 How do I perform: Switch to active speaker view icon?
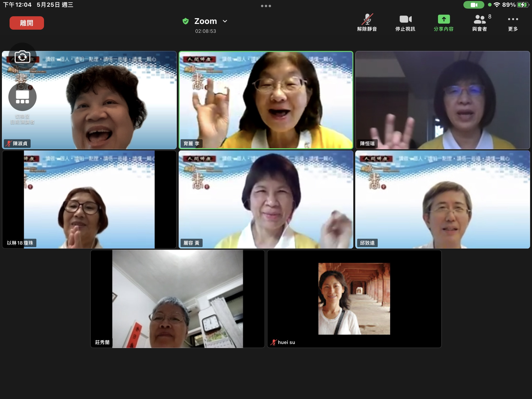(x=22, y=97)
